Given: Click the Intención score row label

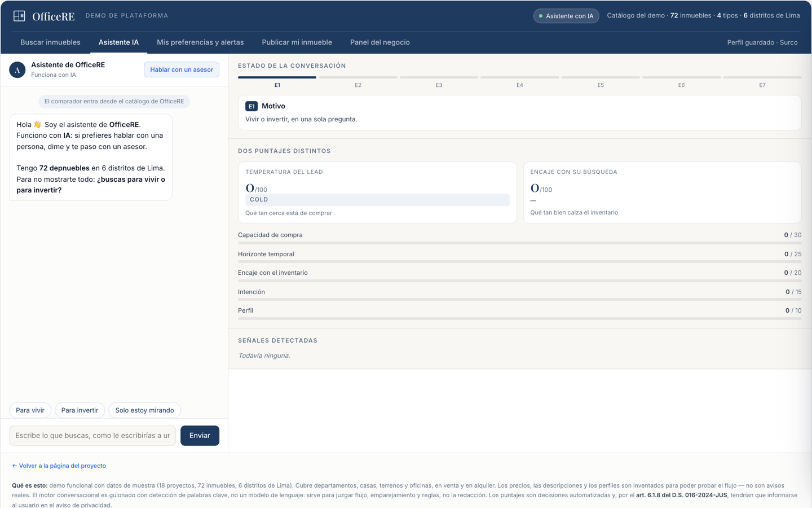Looking at the screenshot, I should click(x=251, y=292).
